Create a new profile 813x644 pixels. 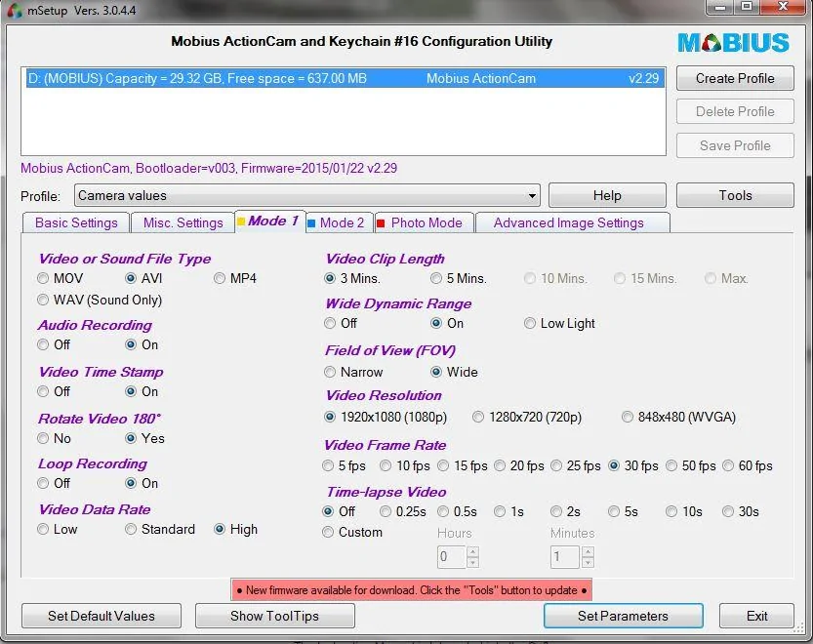click(x=735, y=78)
